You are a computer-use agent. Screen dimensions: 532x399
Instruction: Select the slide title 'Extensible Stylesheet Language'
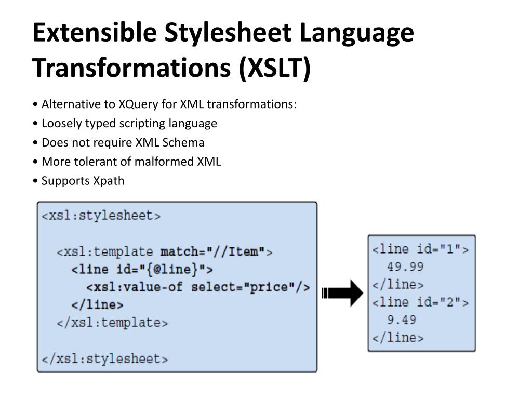click(x=223, y=34)
